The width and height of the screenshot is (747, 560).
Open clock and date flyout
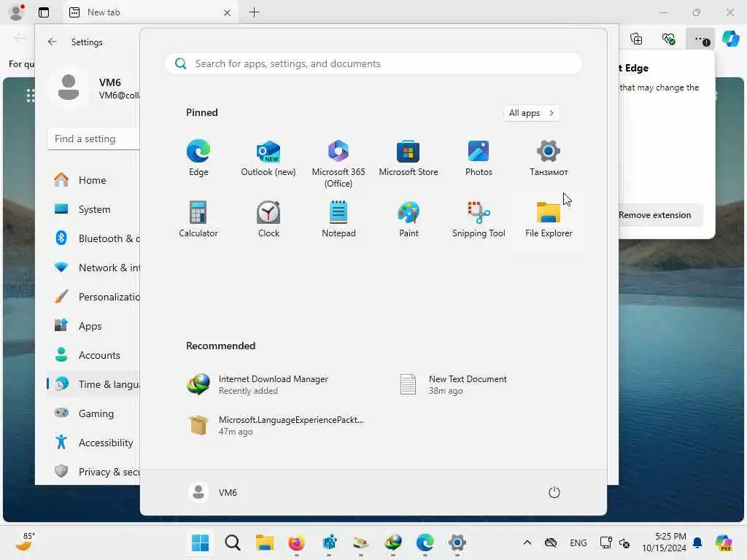(664, 542)
